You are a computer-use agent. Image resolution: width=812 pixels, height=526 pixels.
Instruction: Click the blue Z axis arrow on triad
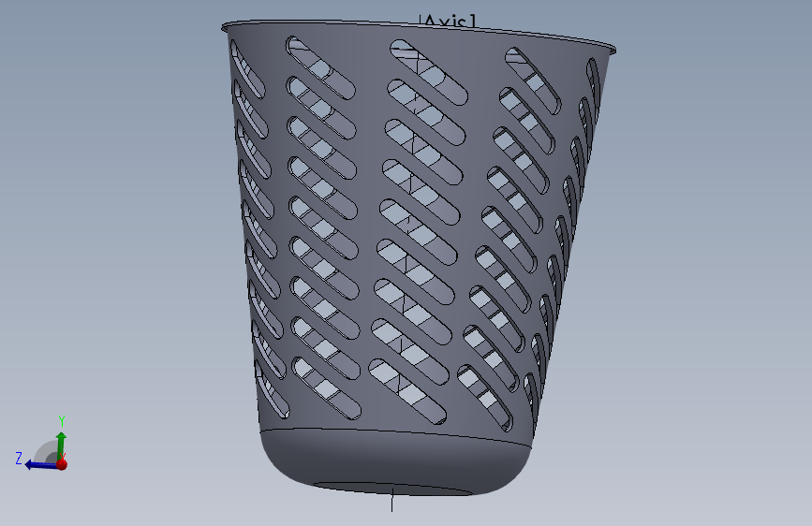tap(41, 465)
